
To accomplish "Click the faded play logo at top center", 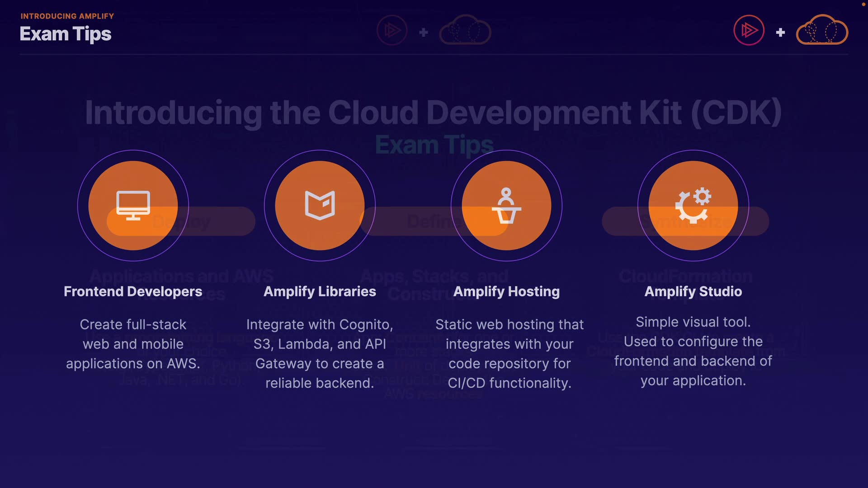I will point(392,30).
